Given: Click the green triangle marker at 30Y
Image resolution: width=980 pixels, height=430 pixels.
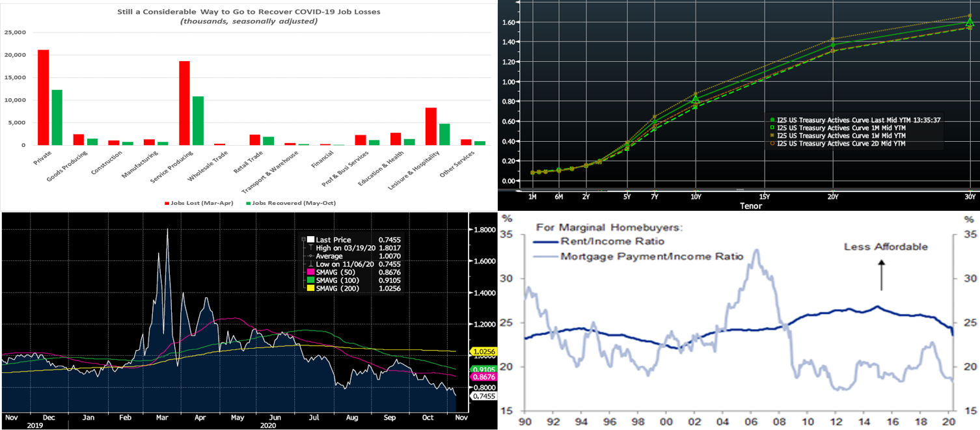Looking at the screenshot, I should point(970,23).
